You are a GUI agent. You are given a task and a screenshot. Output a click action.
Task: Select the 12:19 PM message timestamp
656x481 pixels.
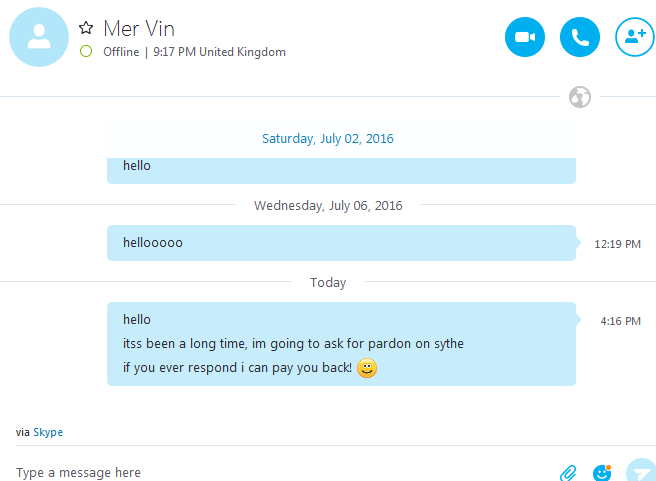[x=617, y=243]
